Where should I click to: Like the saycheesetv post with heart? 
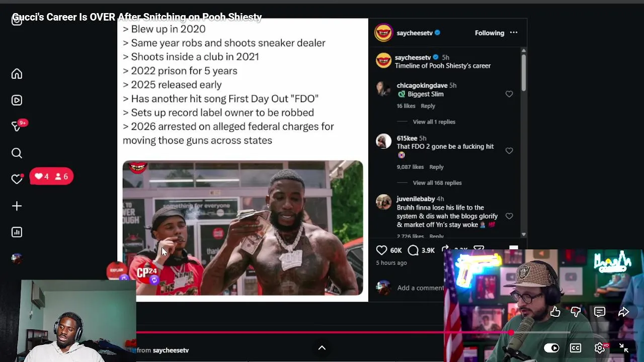(x=381, y=250)
